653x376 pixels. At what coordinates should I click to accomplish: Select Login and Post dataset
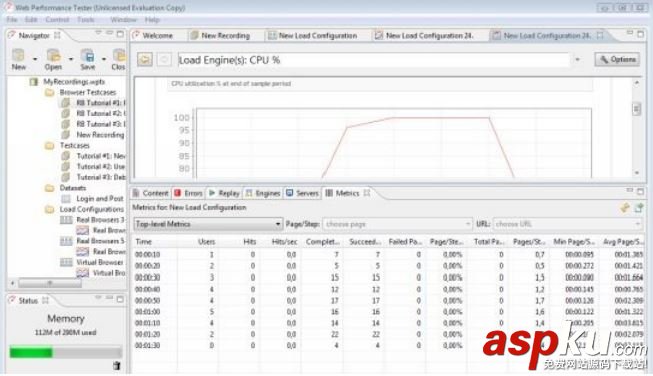point(100,199)
